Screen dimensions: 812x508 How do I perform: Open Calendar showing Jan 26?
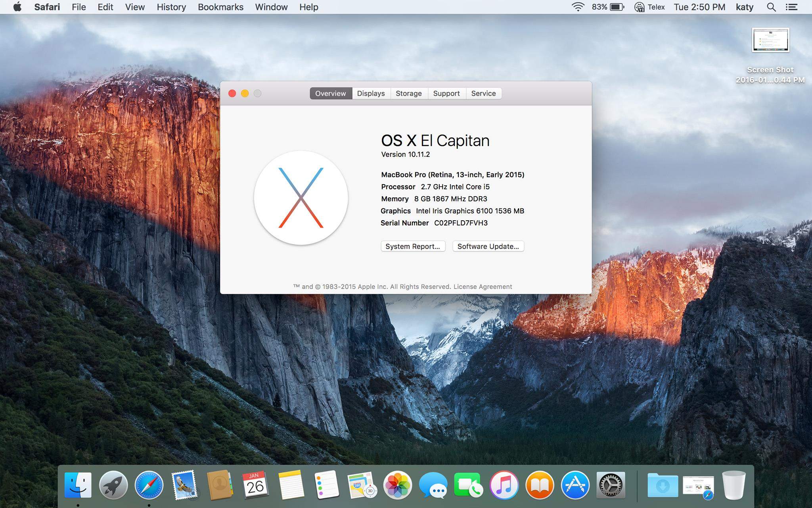[255, 485]
